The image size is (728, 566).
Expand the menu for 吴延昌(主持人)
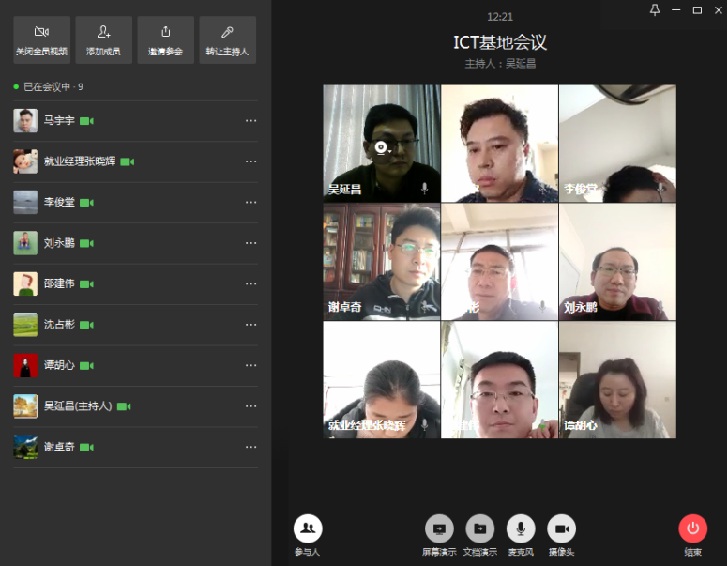(x=250, y=406)
